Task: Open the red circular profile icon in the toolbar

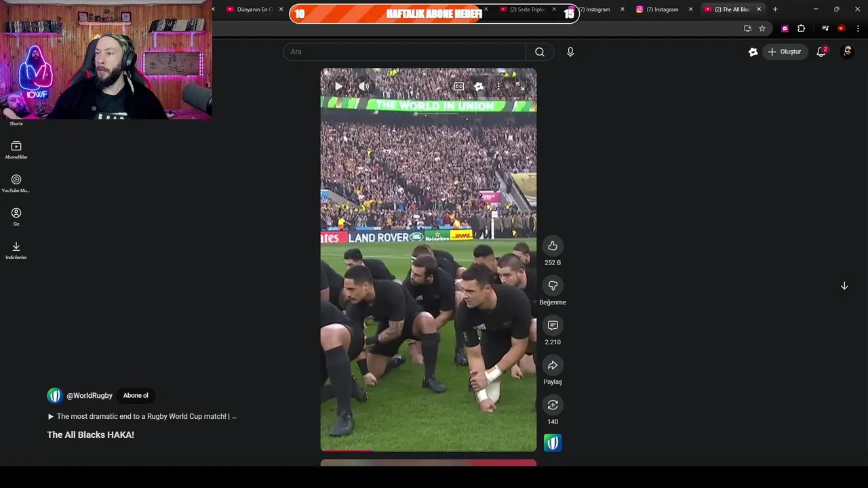Action: point(842,28)
